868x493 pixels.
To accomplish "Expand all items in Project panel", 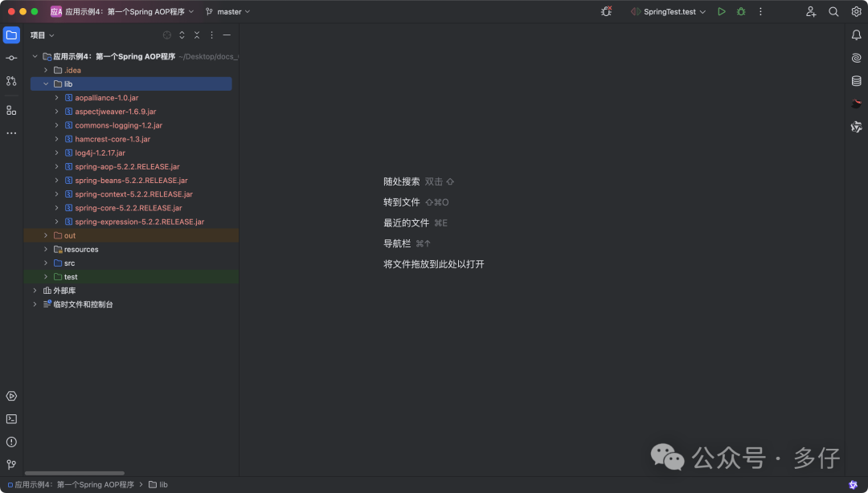I will point(182,35).
